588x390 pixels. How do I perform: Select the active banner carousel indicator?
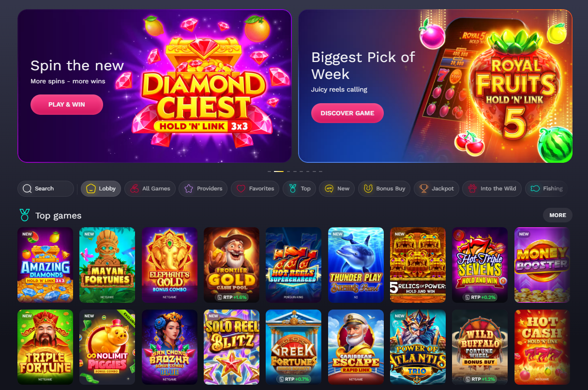279,172
